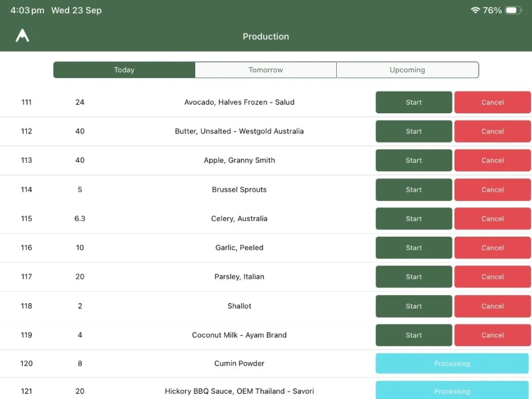Tap quantity 10 in Garlic row
The height and width of the screenshot is (399, 532).
tap(80, 248)
